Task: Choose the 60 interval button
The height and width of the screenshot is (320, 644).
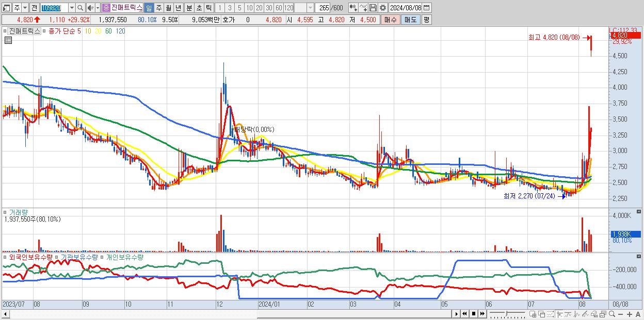Action: click(x=279, y=8)
